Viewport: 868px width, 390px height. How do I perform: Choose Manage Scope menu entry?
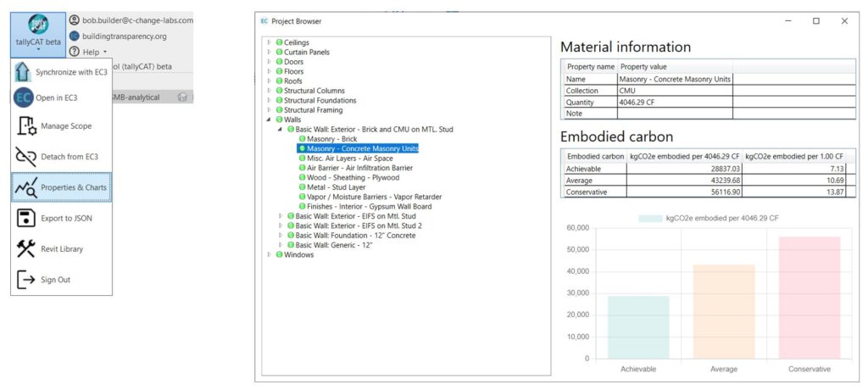(x=61, y=126)
